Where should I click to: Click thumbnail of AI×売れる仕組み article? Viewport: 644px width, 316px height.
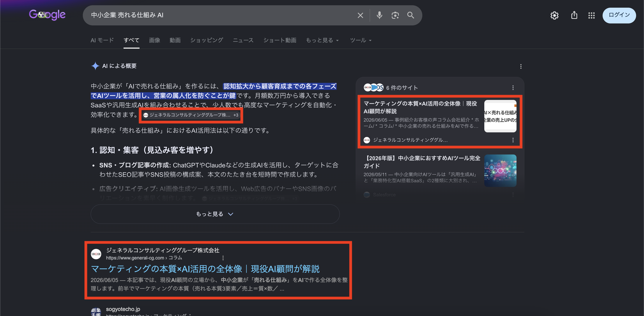500,116
